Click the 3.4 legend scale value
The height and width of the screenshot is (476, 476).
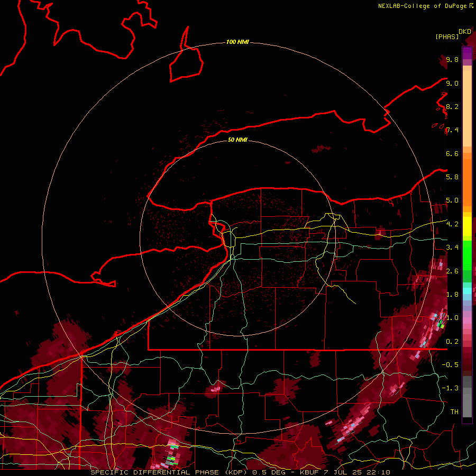coord(452,248)
